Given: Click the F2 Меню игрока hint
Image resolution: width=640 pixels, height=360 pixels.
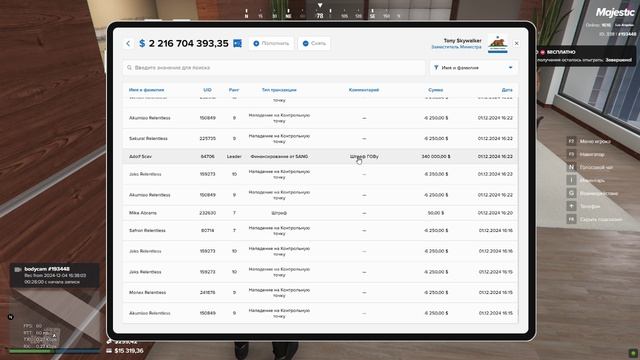Looking at the screenshot, I should pos(588,141).
